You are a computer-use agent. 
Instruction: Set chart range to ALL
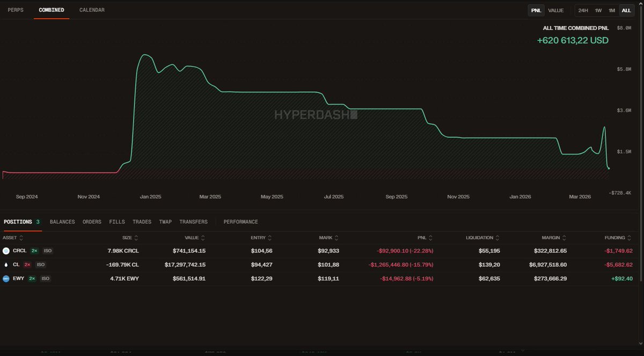[626, 10]
